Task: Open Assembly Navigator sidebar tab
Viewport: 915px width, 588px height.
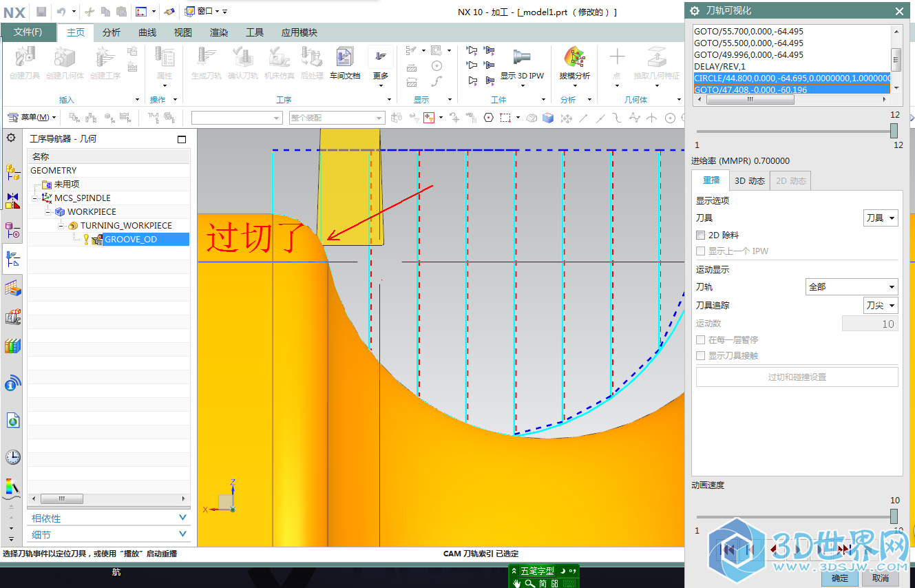Action: (12, 171)
